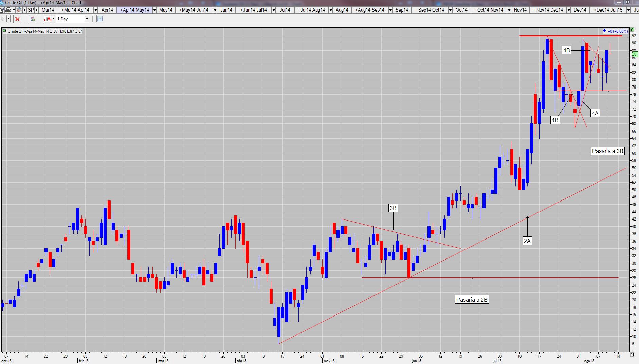
Task: Select the 'Pasaría a 3B' annotation label
Action: pos(608,151)
